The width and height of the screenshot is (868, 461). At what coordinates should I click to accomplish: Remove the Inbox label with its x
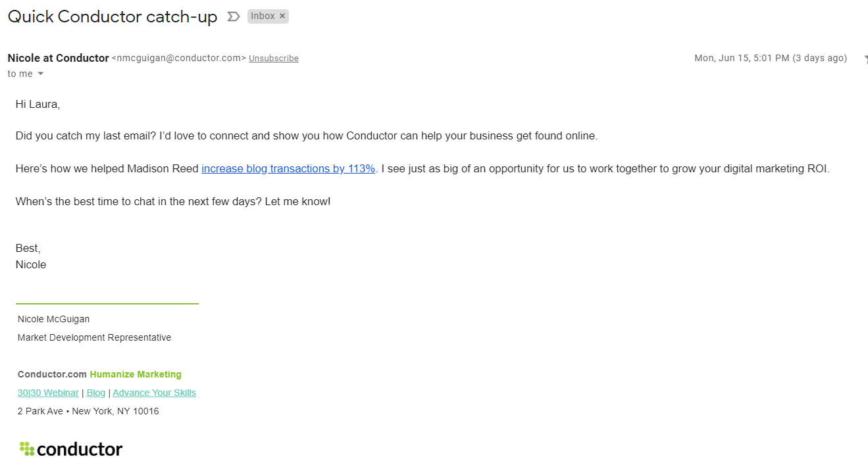pyautogui.click(x=282, y=16)
